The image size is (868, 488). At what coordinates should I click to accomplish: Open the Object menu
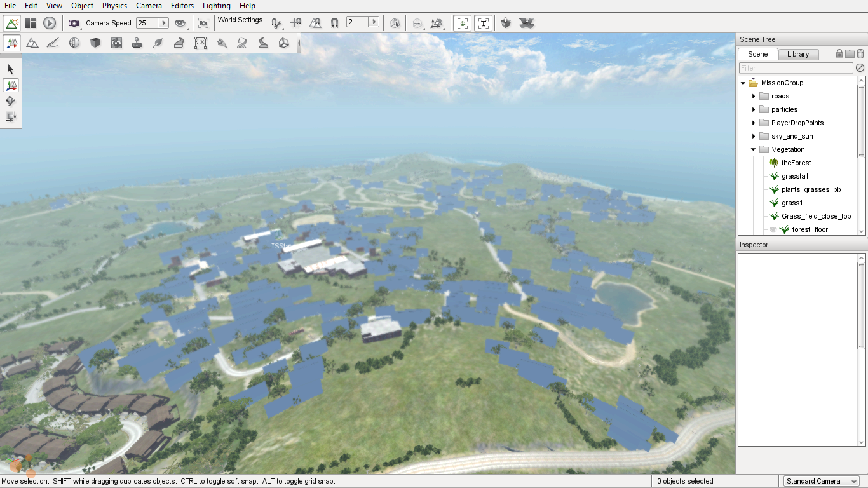tap(83, 6)
